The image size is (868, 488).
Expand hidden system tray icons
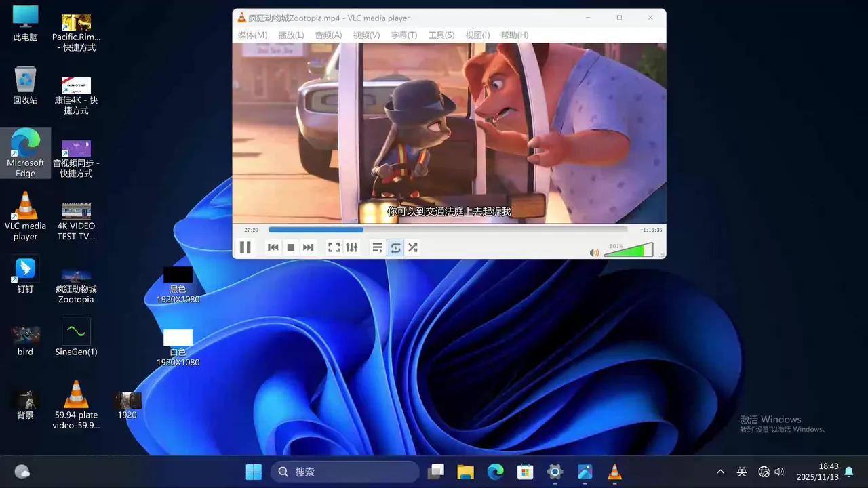(720, 472)
